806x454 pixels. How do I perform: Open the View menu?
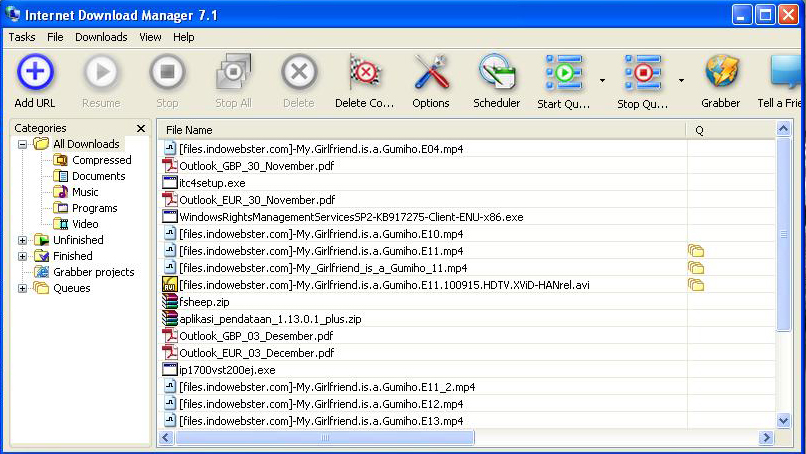coord(150,37)
